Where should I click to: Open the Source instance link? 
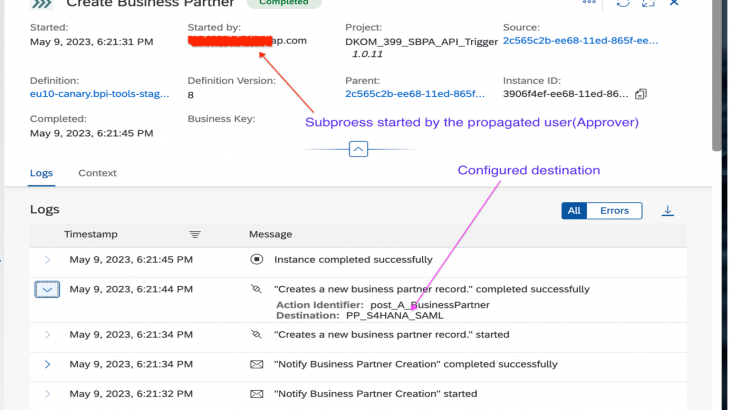point(581,40)
